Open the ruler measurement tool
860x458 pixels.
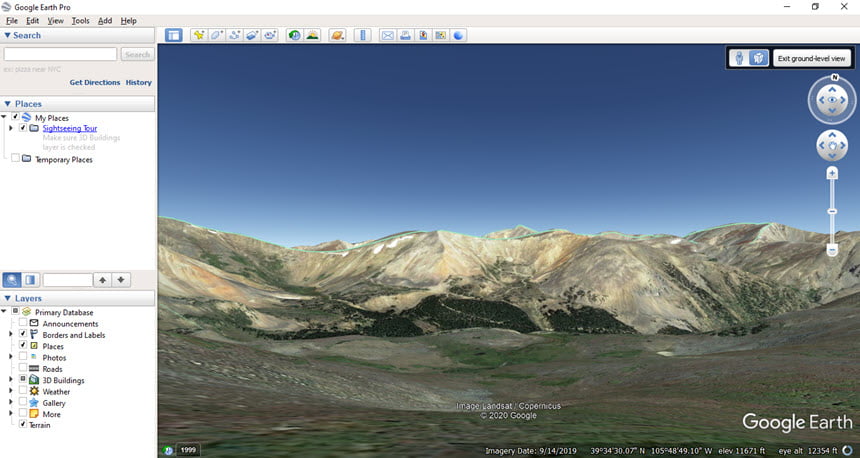pos(362,36)
